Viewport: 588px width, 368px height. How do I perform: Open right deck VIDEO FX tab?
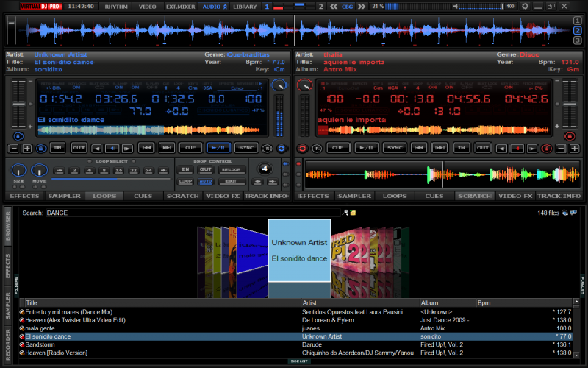point(515,196)
